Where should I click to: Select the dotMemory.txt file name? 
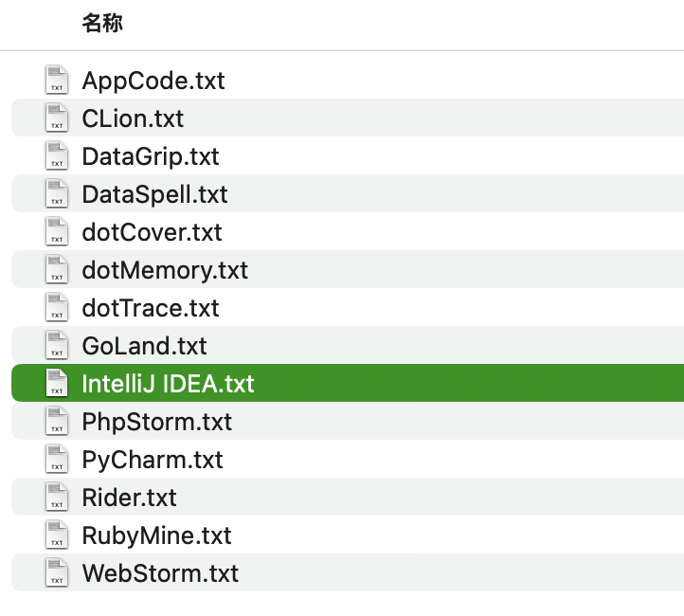point(165,271)
